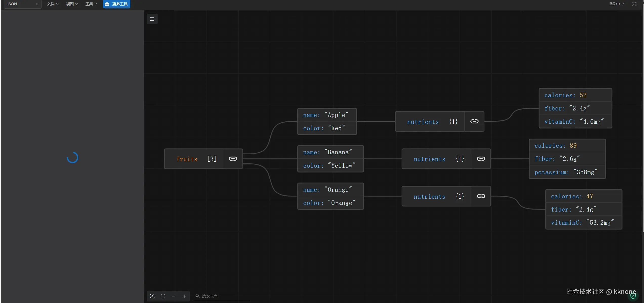
Task: Zoom in with the plus icon
Action: [184, 296]
